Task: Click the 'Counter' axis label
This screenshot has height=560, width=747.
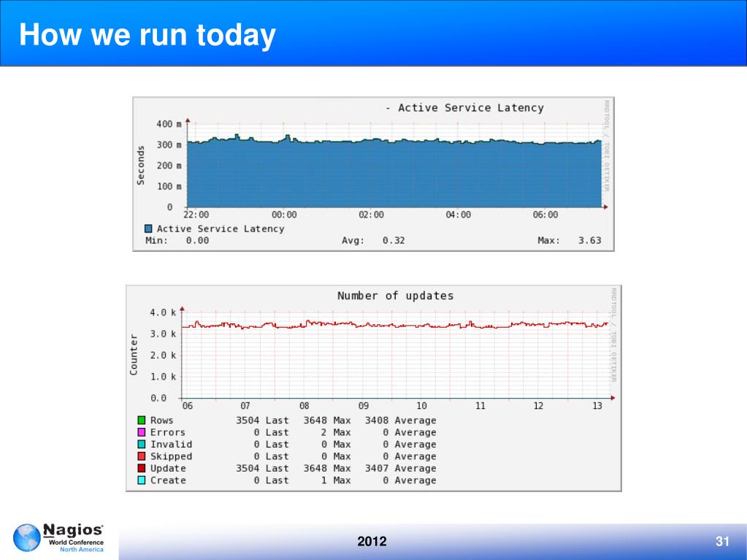Action: (134, 354)
